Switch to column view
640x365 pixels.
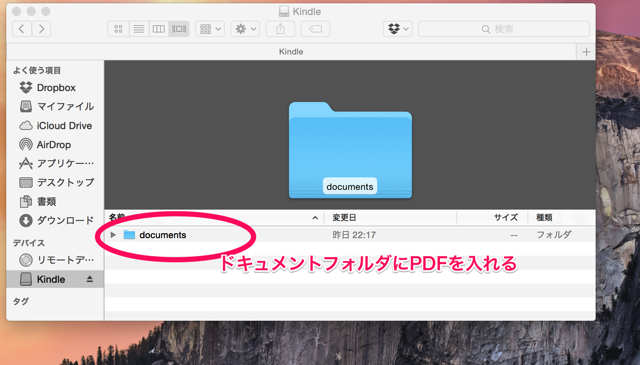coord(159,29)
